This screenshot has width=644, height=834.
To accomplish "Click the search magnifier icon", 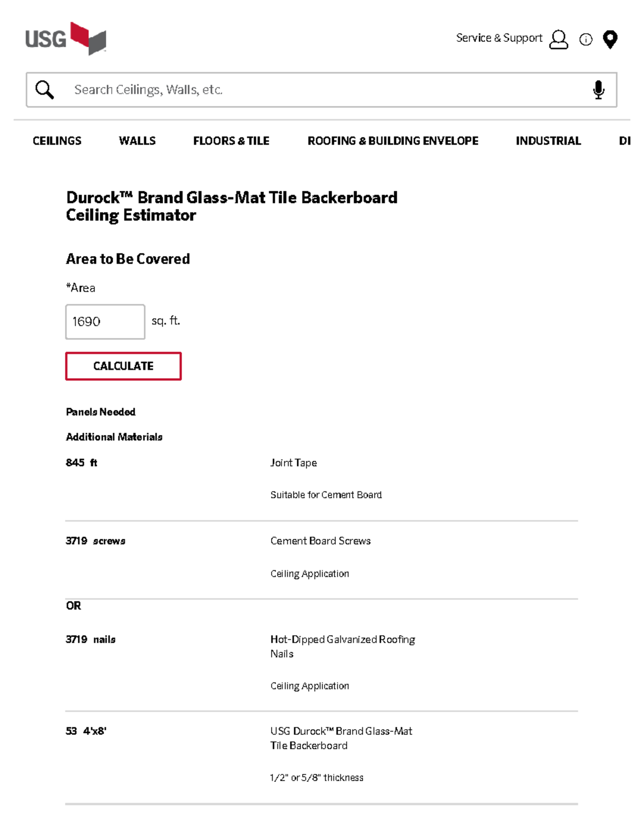I will pos(45,89).
